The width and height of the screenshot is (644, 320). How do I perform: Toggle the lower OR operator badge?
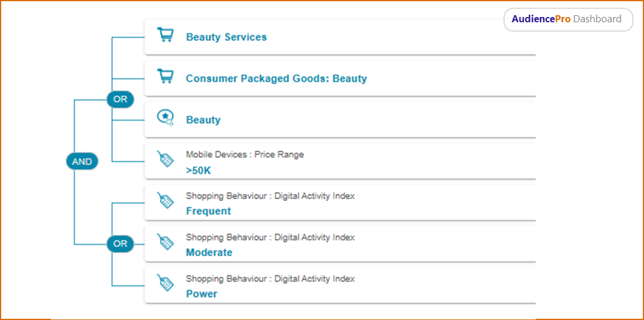[x=120, y=244]
